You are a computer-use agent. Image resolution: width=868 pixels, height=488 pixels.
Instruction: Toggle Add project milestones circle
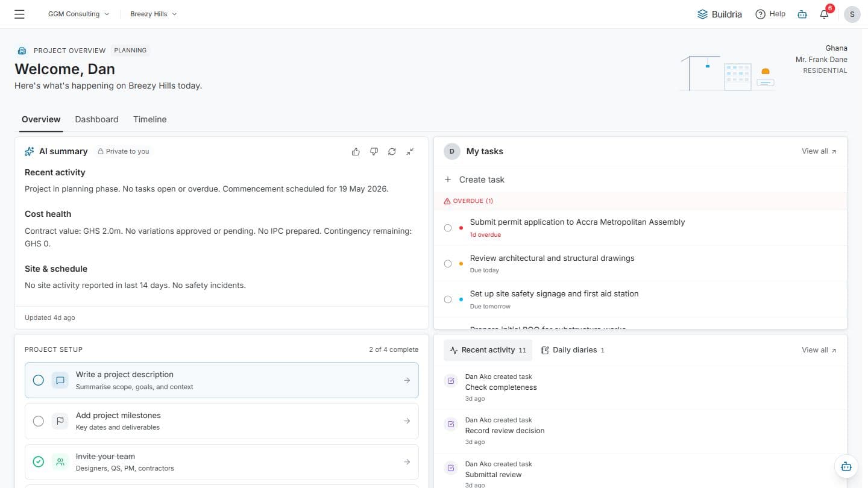click(39, 421)
